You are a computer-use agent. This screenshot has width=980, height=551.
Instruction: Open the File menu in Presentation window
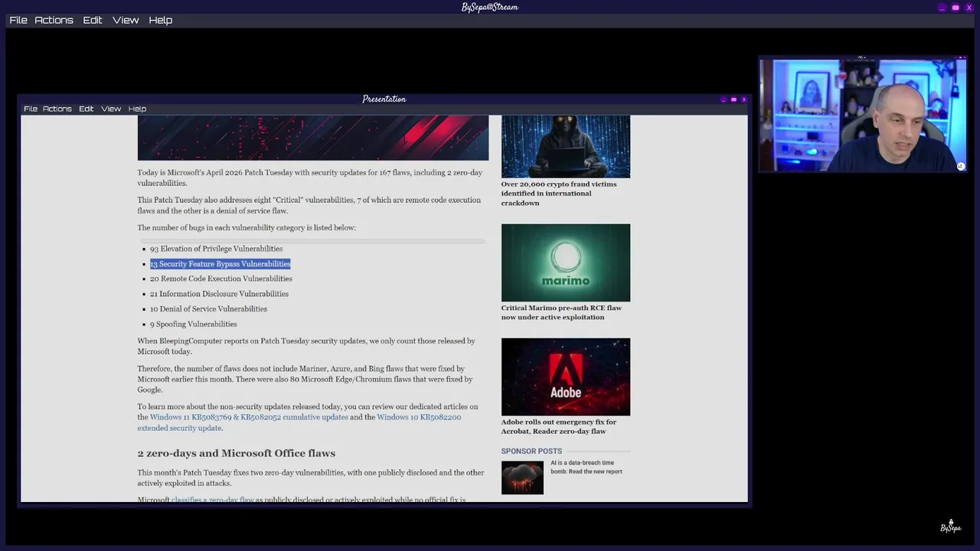coord(31,109)
